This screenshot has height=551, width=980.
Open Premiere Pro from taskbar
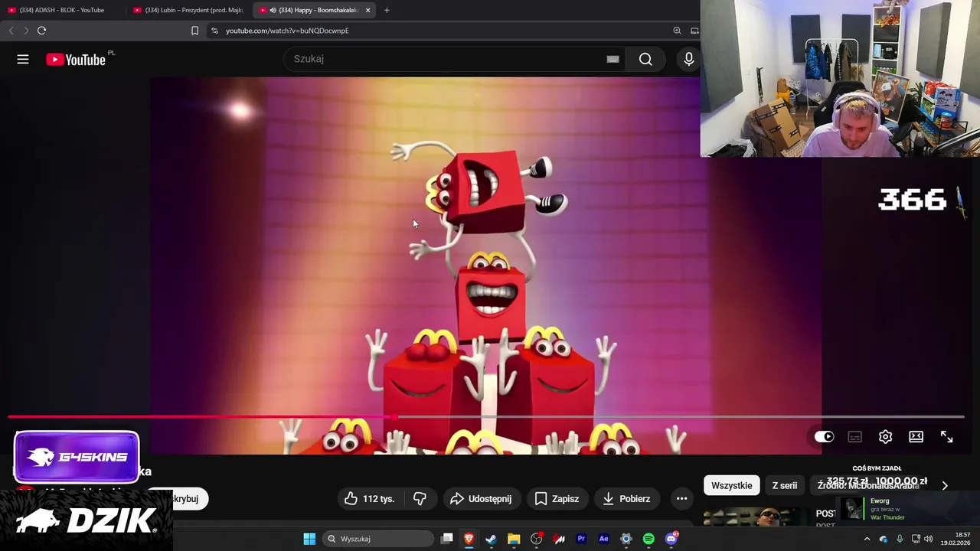click(581, 539)
